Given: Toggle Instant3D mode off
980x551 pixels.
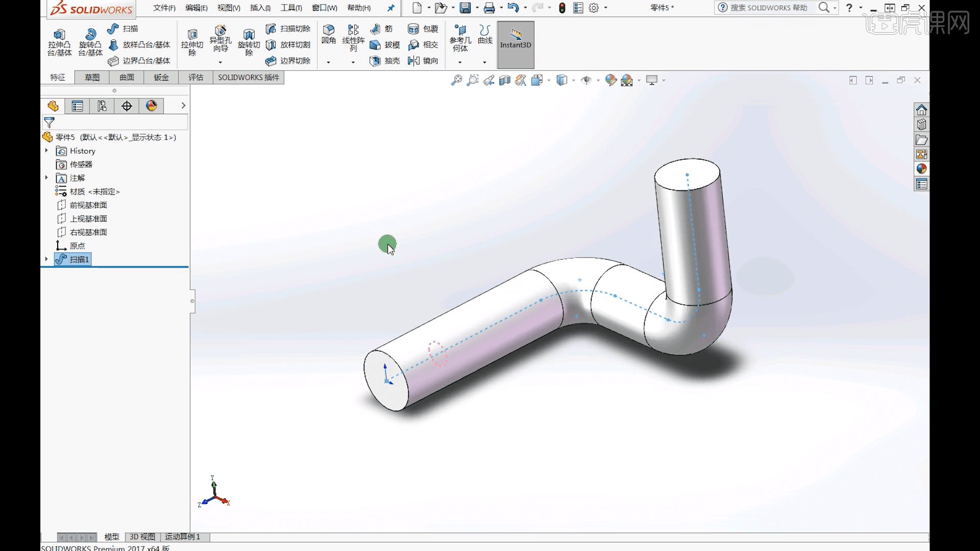Looking at the screenshot, I should (x=515, y=44).
